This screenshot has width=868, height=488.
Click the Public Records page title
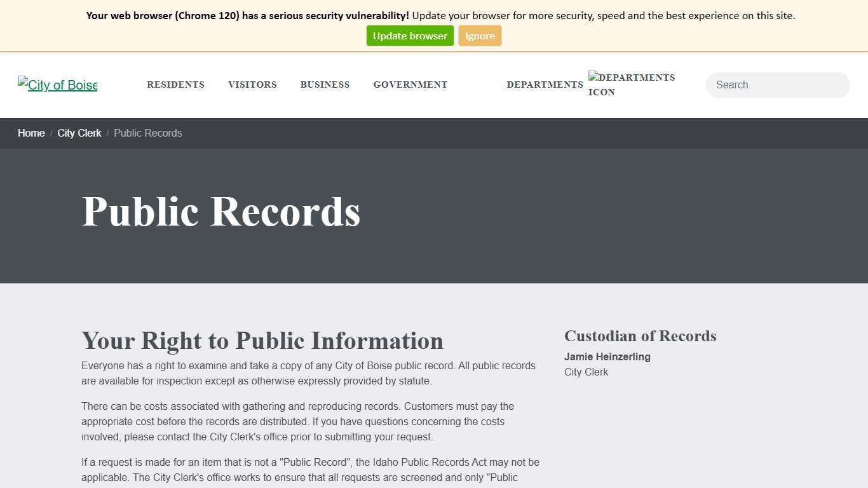pos(220,212)
